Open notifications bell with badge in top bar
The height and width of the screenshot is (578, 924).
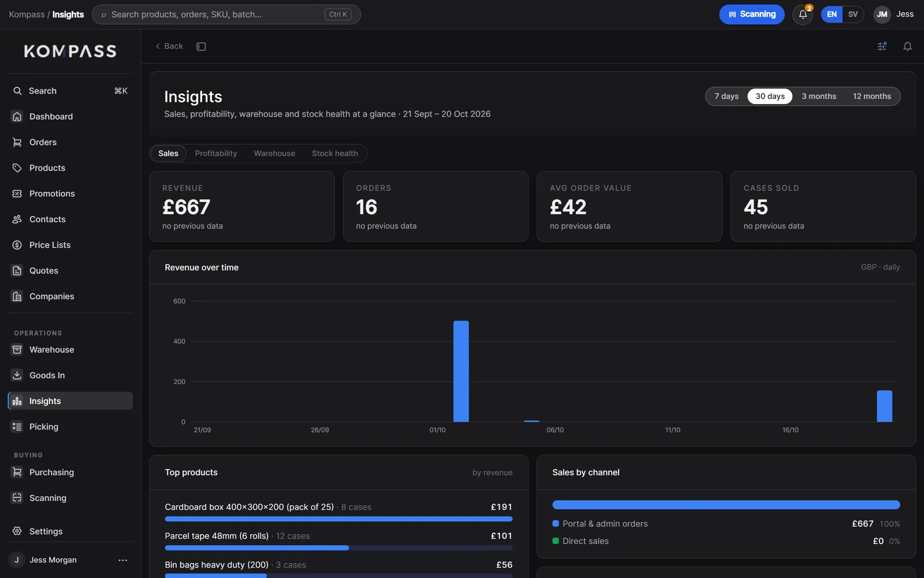point(803,14)
